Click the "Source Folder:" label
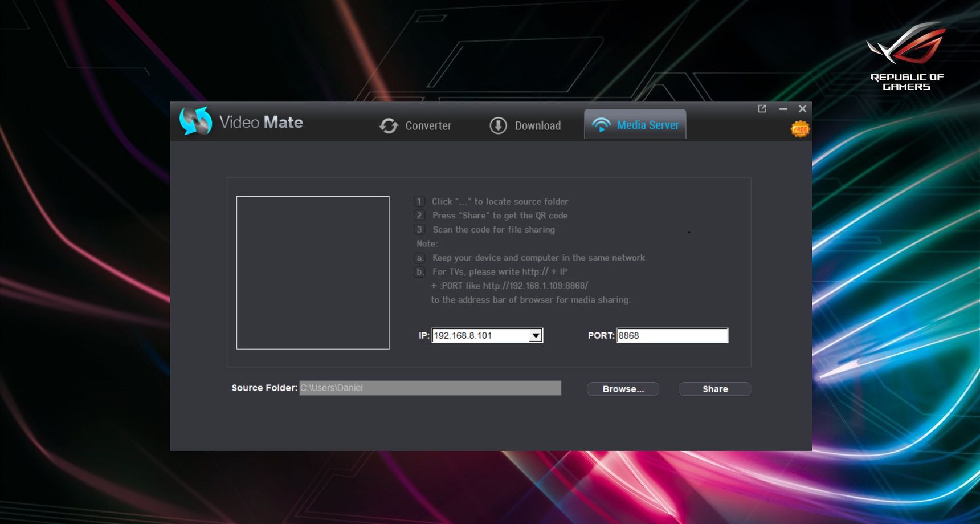Viewport: 980px width, 524px height. click(264, 388)
